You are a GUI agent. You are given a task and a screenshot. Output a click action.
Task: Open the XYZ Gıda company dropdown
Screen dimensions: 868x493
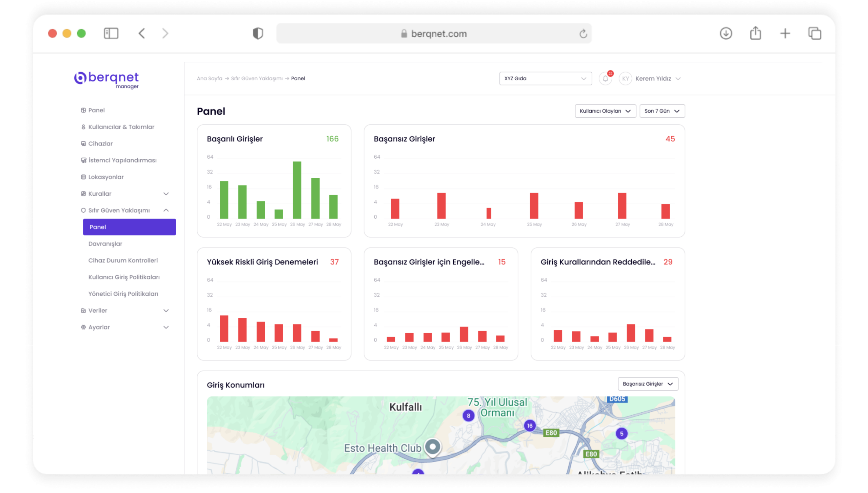(x=545, y=79)
